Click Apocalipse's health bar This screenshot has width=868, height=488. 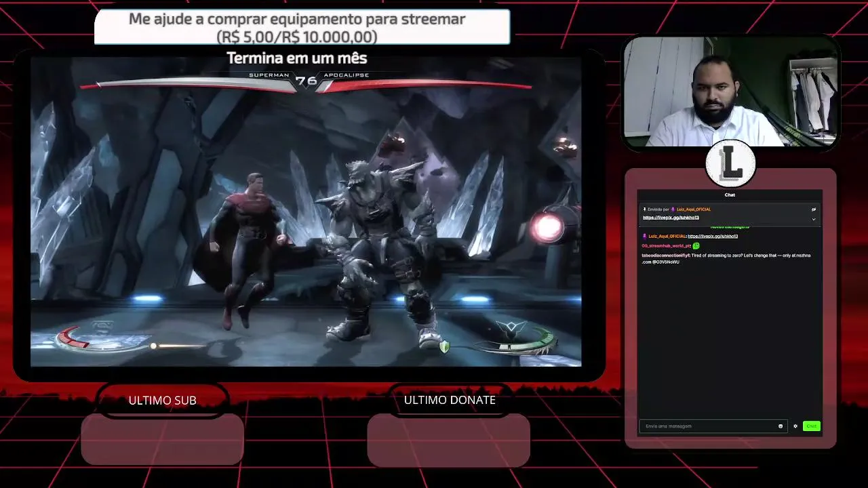(426, 85)
